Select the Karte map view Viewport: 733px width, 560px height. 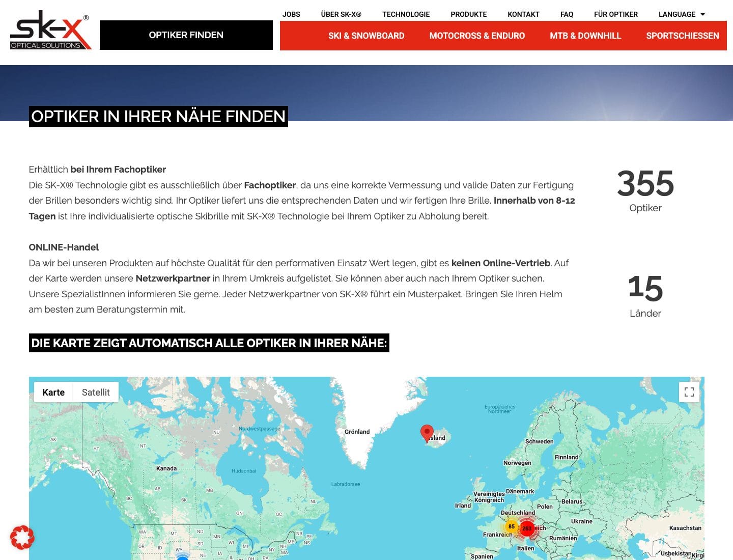click(x=53, y=393)
